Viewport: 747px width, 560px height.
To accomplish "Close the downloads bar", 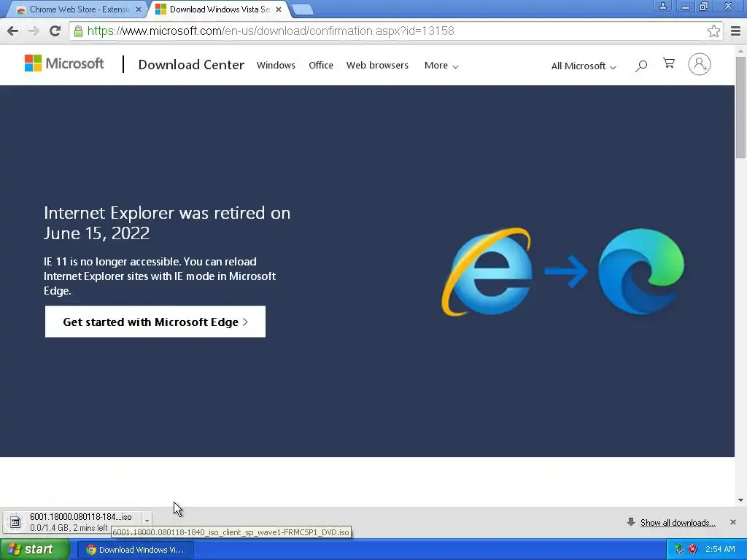I will click(x=732, y=522).
